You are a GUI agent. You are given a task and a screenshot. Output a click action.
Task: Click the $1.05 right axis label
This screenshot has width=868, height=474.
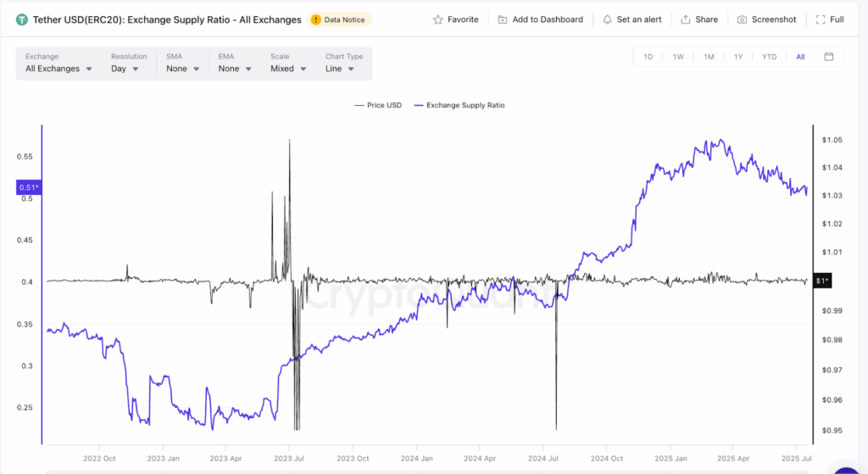[x=832, y=140]
